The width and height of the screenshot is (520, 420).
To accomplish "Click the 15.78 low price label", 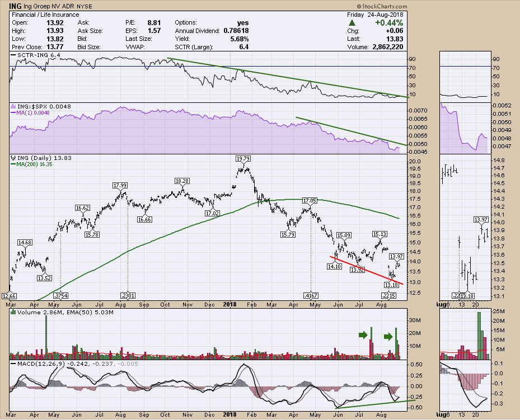I will [x=92, y=234].
